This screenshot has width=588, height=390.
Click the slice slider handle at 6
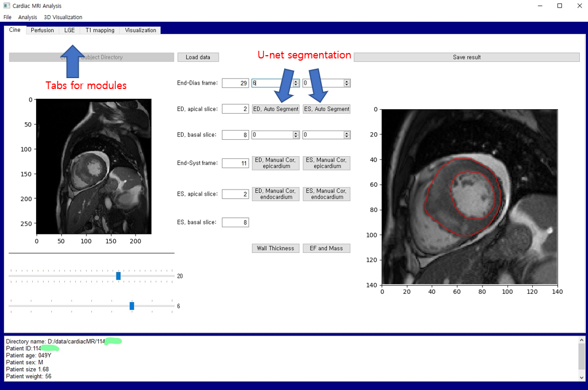pos(132,306)
